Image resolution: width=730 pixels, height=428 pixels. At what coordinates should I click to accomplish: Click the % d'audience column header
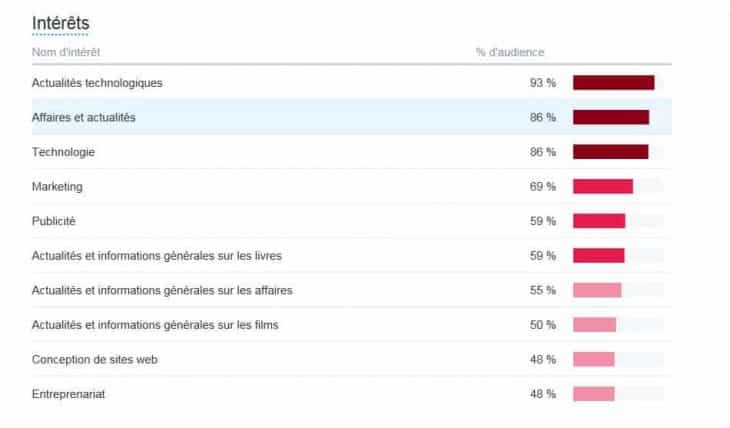pyautogui.click(x=509, y=52)
